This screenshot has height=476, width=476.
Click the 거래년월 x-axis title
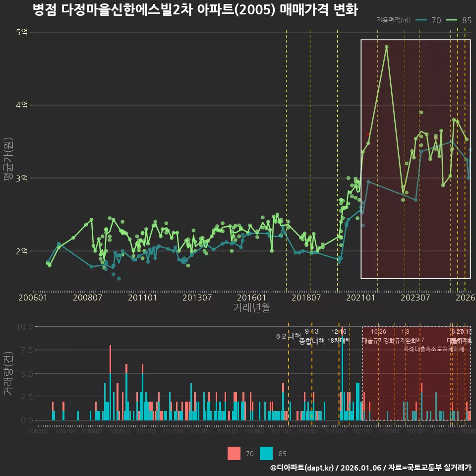[252, 307]
